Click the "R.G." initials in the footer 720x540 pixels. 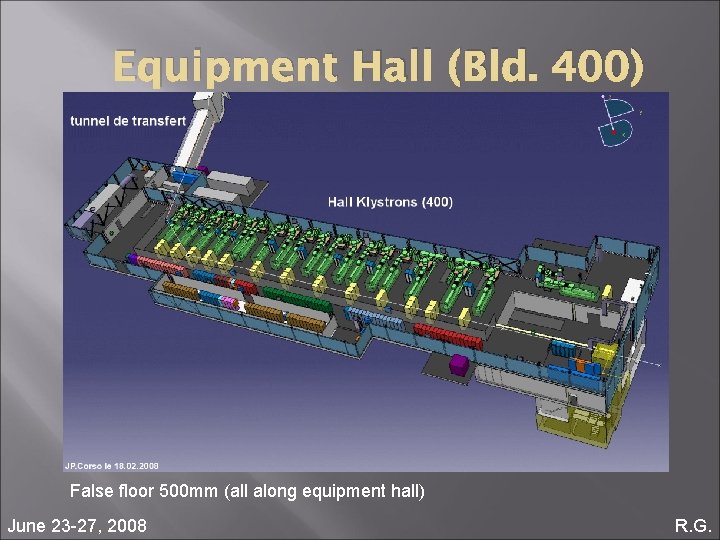692,525
